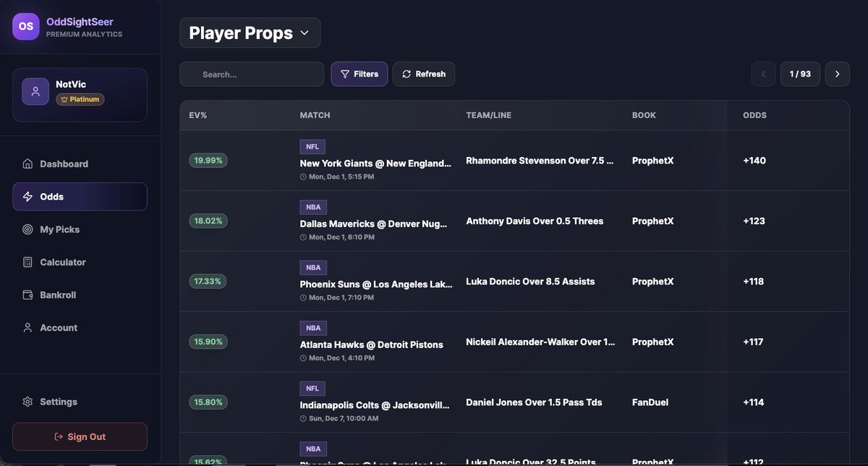Click NBA tag on Hawks row
Image resolution: width=868 pixels, height=466 pixels.
click(313, 328)
